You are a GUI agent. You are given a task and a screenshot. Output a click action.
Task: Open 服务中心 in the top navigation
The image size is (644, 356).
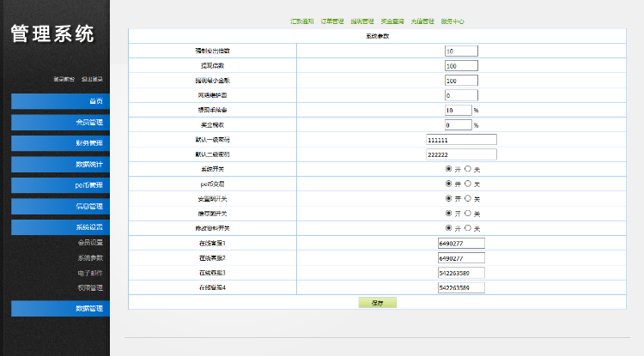(453, 21)
